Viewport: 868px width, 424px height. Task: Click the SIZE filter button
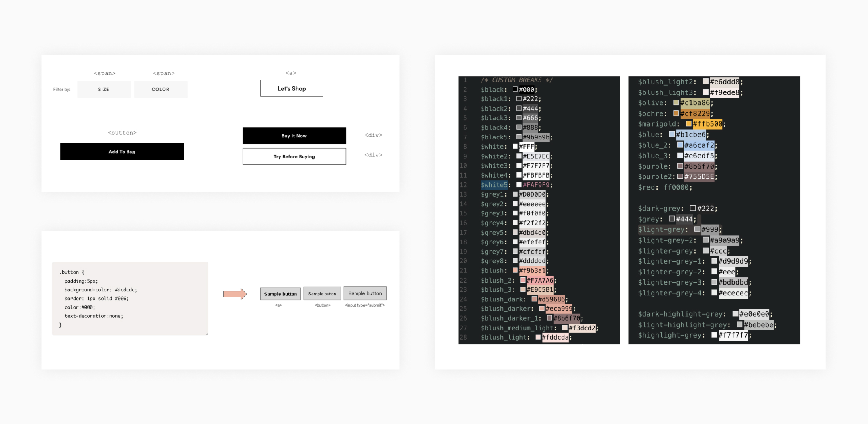pos(104,89)
